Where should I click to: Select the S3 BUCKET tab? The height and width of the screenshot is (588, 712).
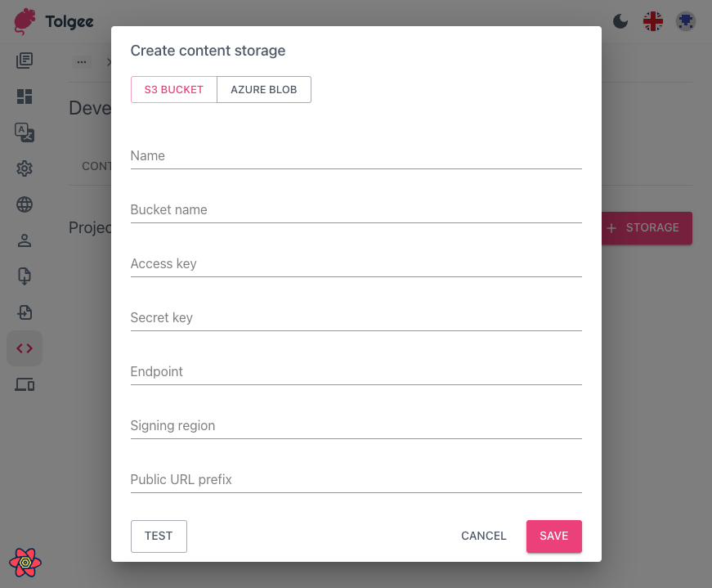point(173,89)
